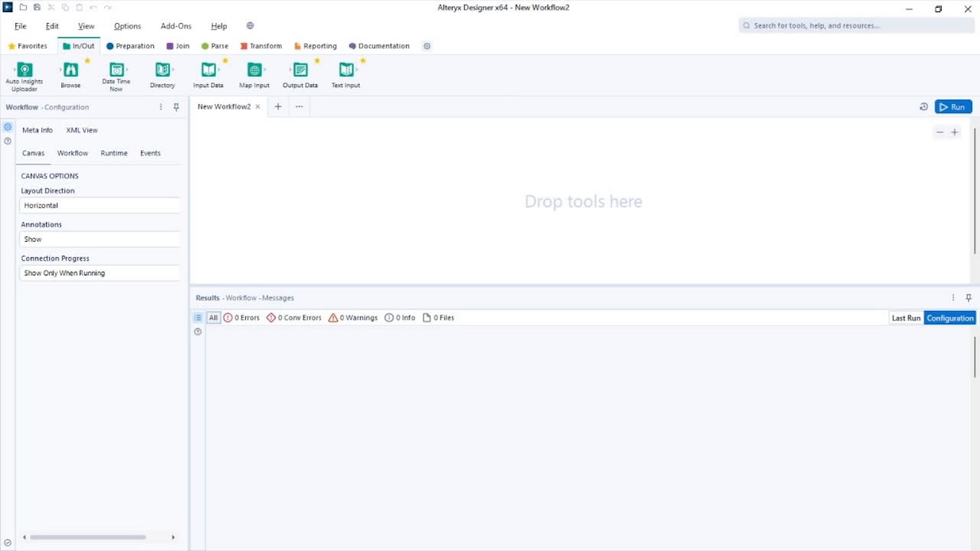Filter results by 0 Errors
The height and width of the screenshot is (551, 980).
tap(242, 318)
